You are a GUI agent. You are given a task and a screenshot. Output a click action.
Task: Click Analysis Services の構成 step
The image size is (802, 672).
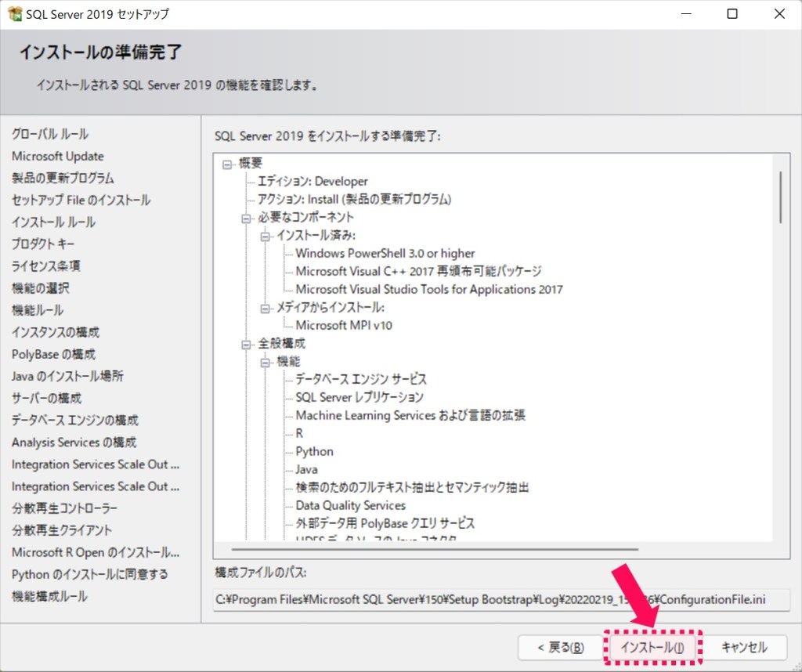tap(74, 442)
